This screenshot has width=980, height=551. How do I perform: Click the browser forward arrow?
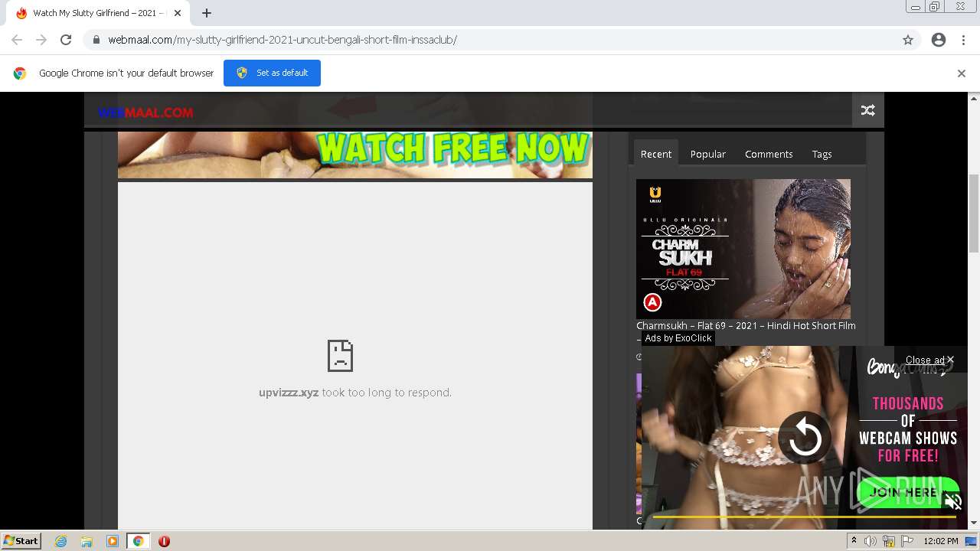pos(41,40)
